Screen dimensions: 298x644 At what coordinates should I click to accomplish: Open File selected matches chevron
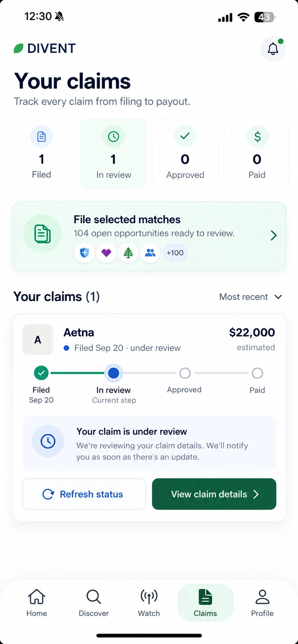(x=274, y=235)
